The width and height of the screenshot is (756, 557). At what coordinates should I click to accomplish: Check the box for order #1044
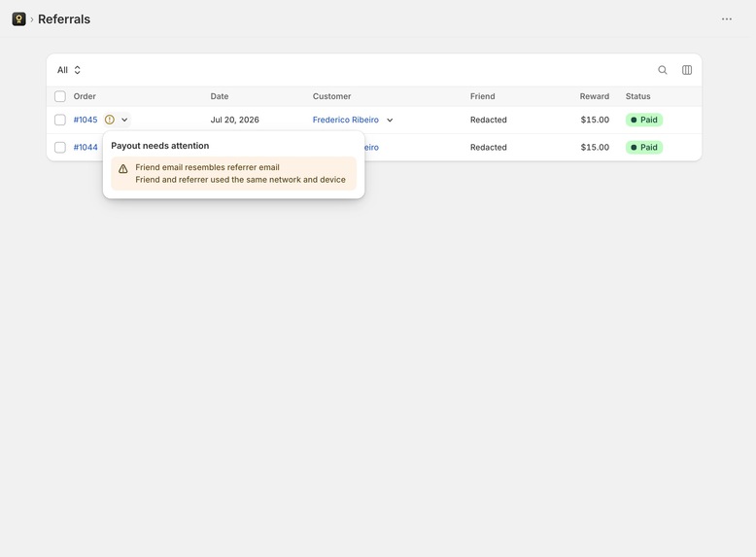(x=60, y=147)
